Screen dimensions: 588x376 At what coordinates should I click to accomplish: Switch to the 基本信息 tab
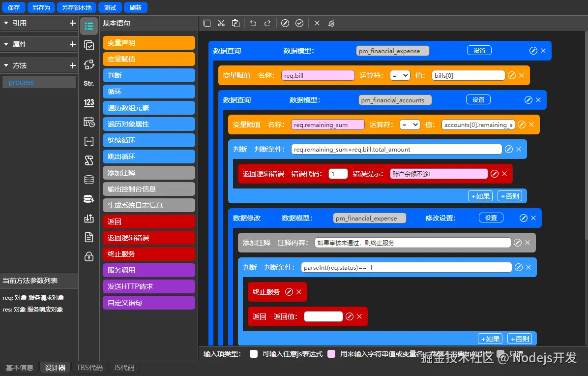pyautogui.click(x=20, y=368)
